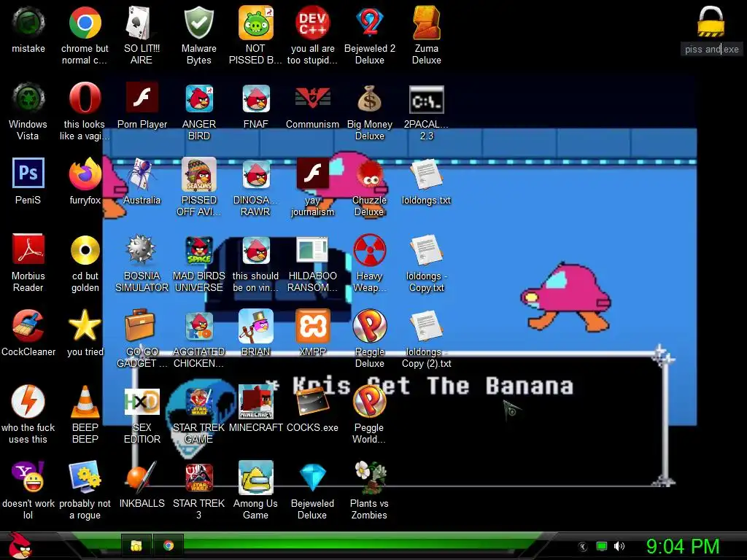The height and width of the screenshot is (560, 747).
Task: Select the Angry Birds Rio 'AGGITATED CHICKEN...' icon
Action: [x=198, y=327]
